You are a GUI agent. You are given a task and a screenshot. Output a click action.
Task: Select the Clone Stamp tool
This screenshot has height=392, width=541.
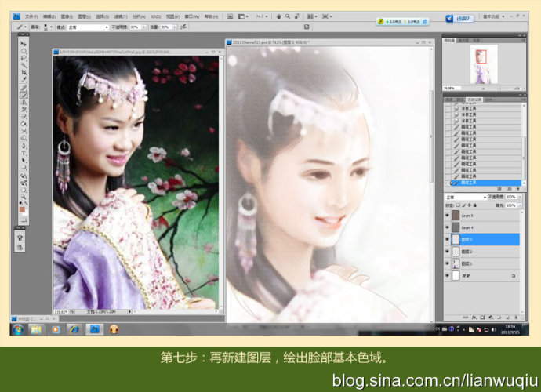(x=24, y=102)
